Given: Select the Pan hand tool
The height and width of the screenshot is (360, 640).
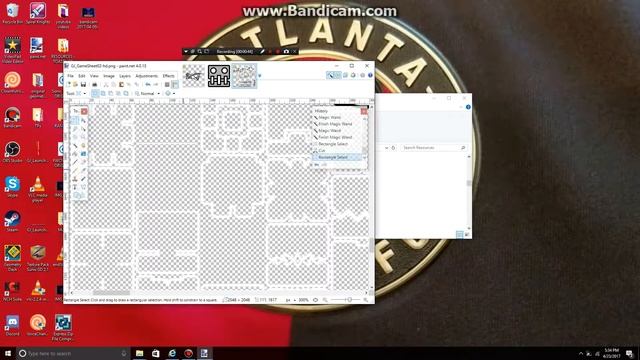Looking at the screenshot, I should click(x=83, y=145).
